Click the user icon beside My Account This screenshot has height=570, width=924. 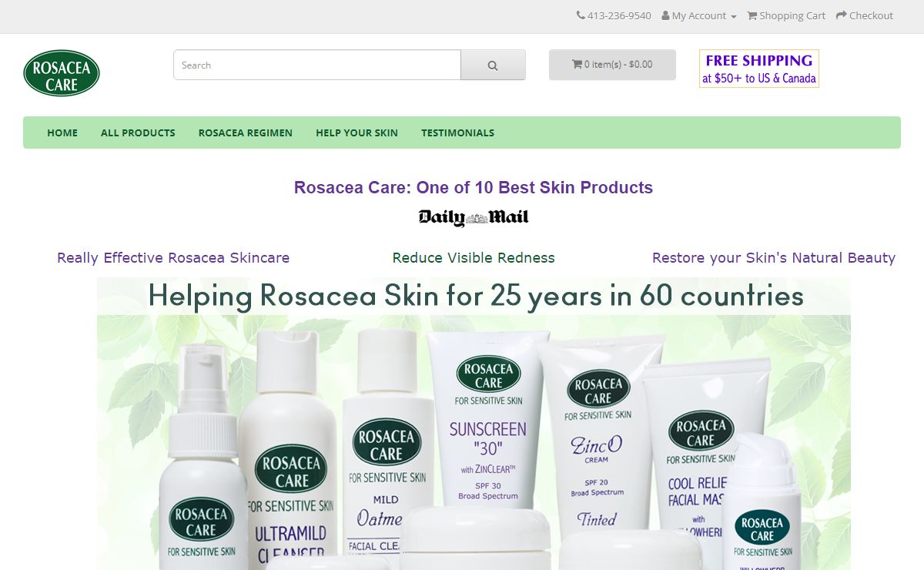(665, 15)
